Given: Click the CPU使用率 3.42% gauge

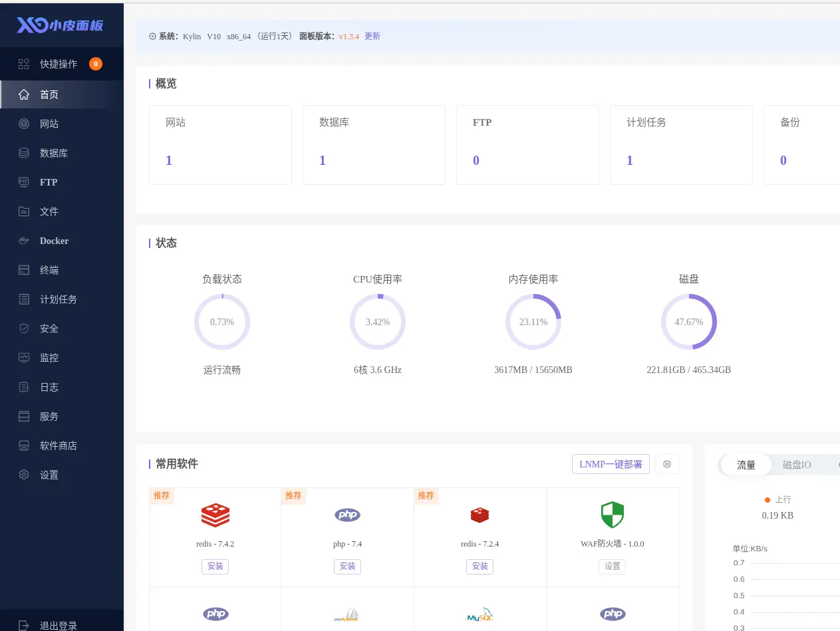Looking at the screenshot, I should tap(378, 322).
